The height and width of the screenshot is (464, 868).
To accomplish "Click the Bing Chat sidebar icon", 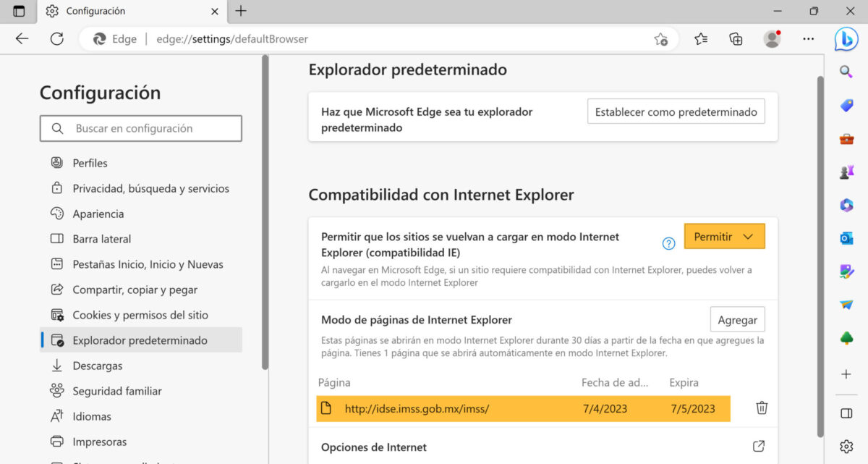I will (846, 39).
